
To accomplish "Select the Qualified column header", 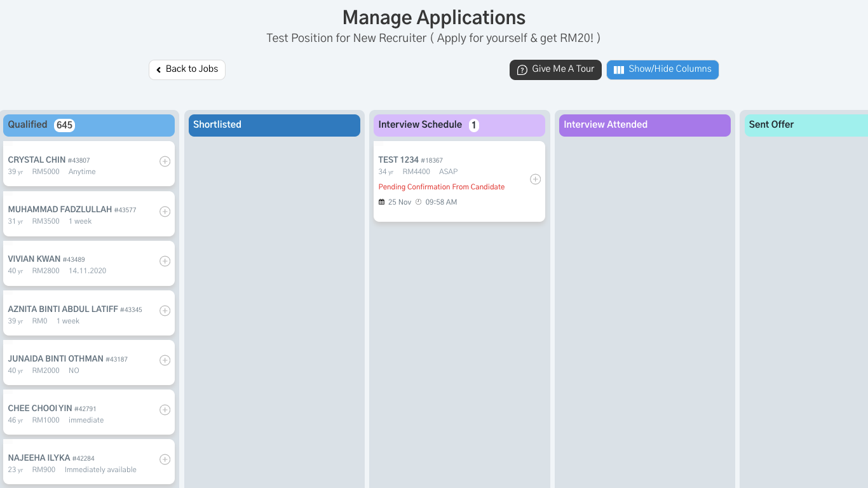I will [89, 125].
